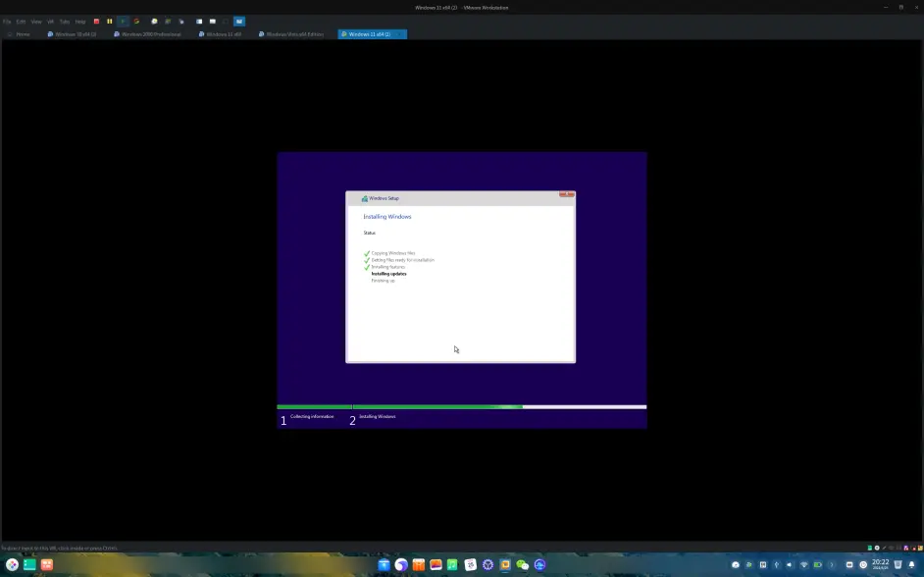Switch to the Windows 2000 Professional tab
924x577 pixels.
coord(147,34)
